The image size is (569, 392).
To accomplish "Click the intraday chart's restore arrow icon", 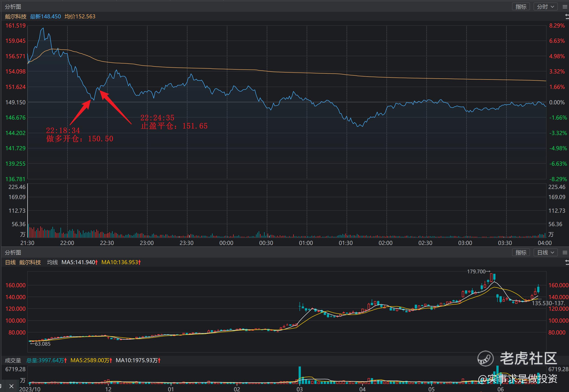I will pyautogui.click(x=567, y=17).
